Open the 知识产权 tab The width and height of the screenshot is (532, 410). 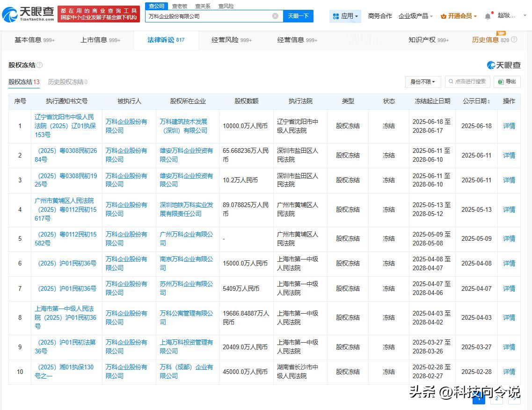tap(429, 40)
